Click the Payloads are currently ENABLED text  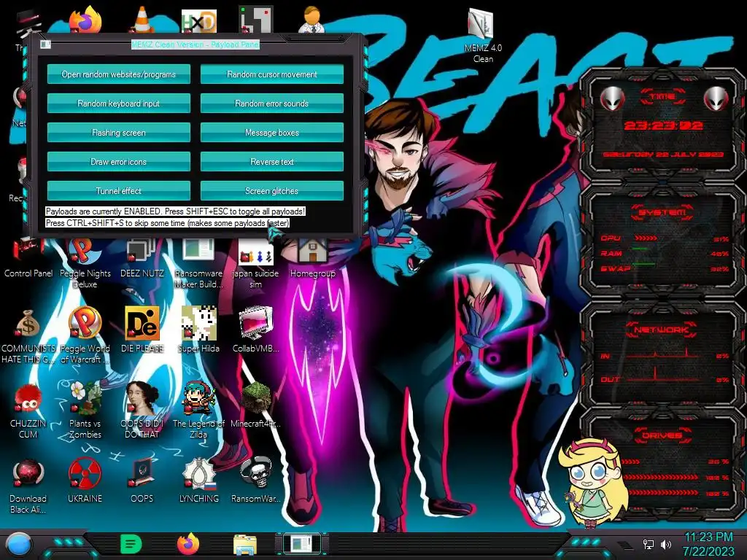(175, 211)
